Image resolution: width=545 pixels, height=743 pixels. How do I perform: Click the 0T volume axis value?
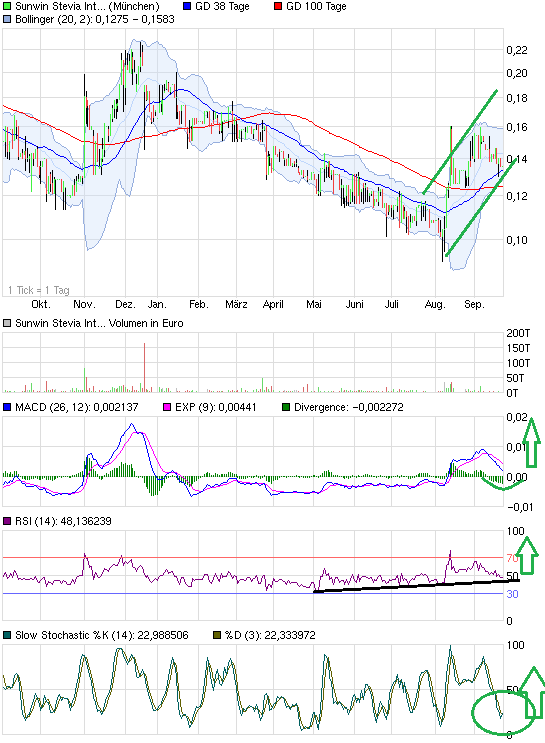(x=512, y=393)
